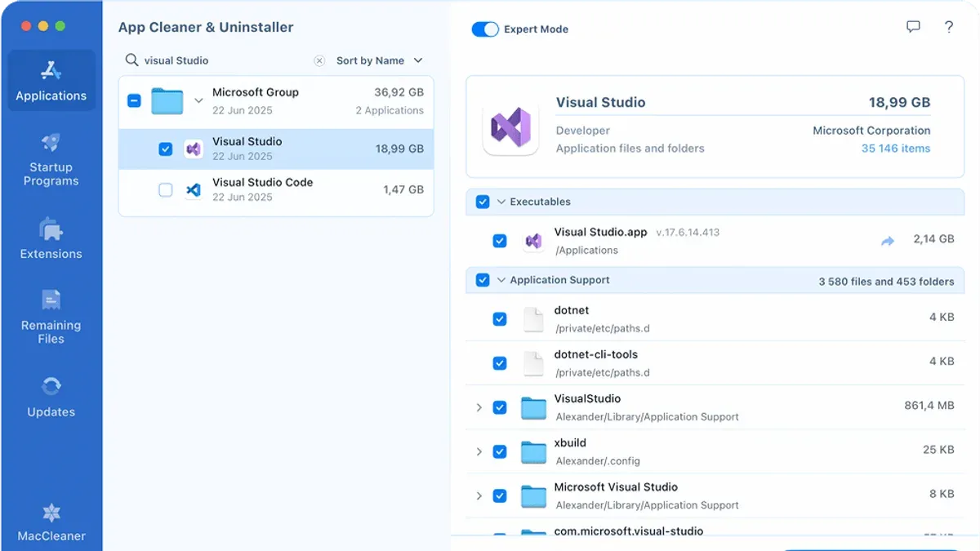Toggle the Microsoft Group checkbox
Viewport: 980px width, 551px height.
click(135, 101)
